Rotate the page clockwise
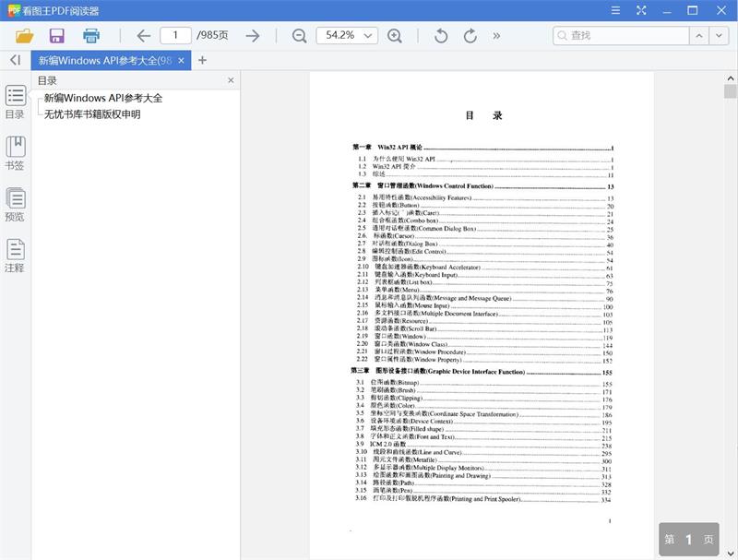Image resolution: width=738 pixels, height=560 pixels. tap(470, 36)
